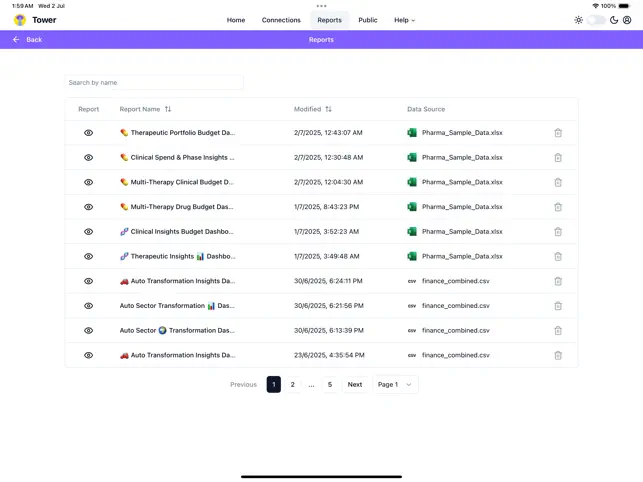Click the moon dark mode icon
Image resolution: width=643 pixels, height=482 pixels.
614,20
